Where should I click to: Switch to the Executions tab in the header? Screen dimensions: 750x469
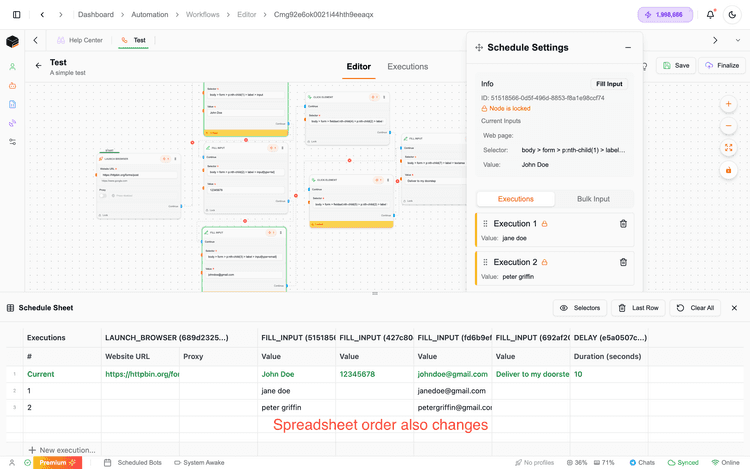click(x=408, y=67)
